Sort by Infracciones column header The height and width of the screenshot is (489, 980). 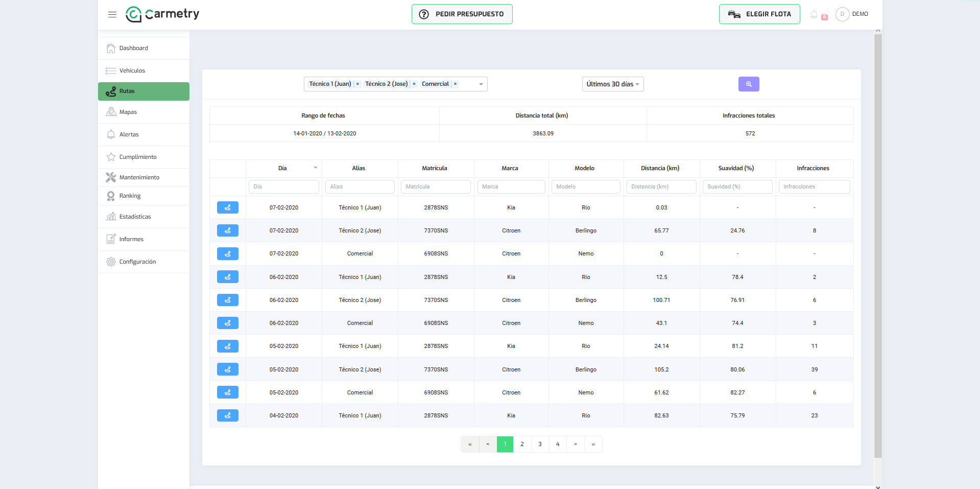click(813, 168)
